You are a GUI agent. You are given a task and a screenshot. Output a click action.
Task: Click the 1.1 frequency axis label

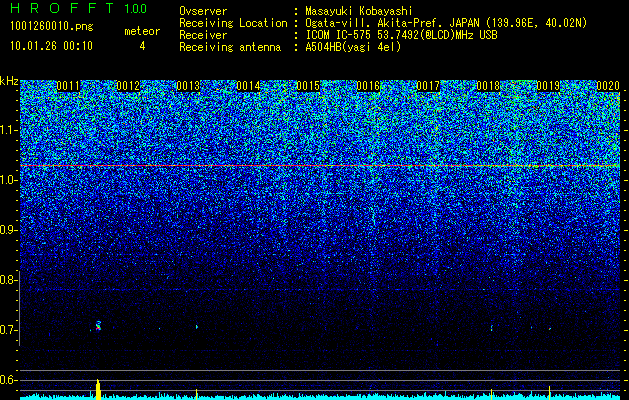tap(8, 130)
